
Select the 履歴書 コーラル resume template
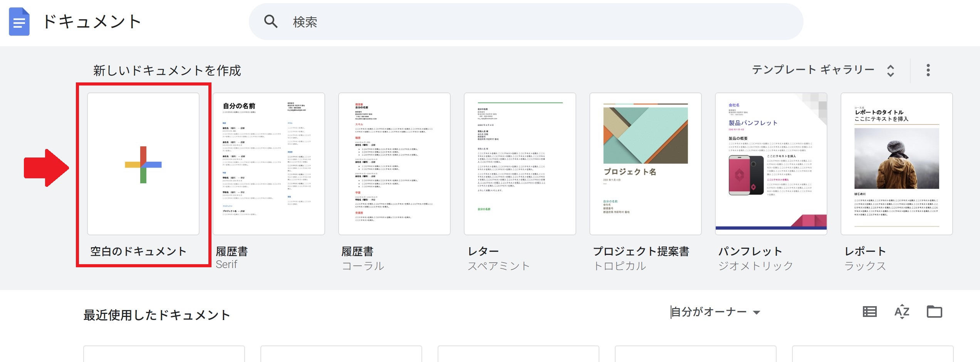394,164
